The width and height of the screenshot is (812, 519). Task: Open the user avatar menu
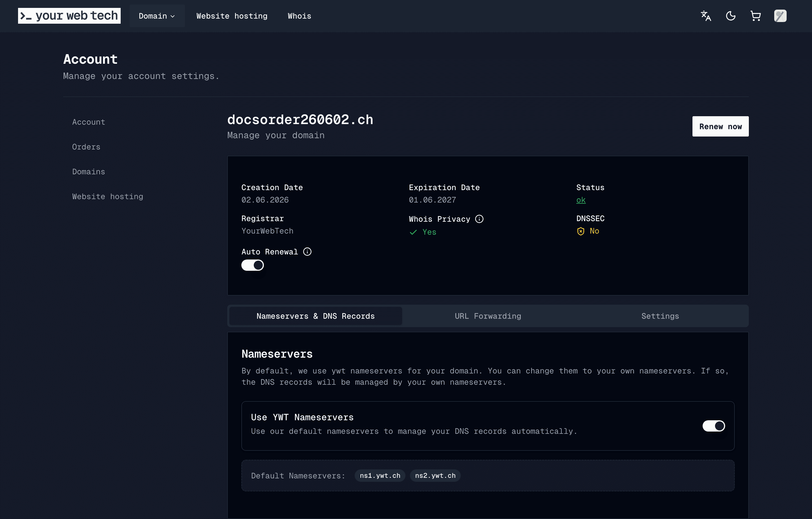(780, 16)
